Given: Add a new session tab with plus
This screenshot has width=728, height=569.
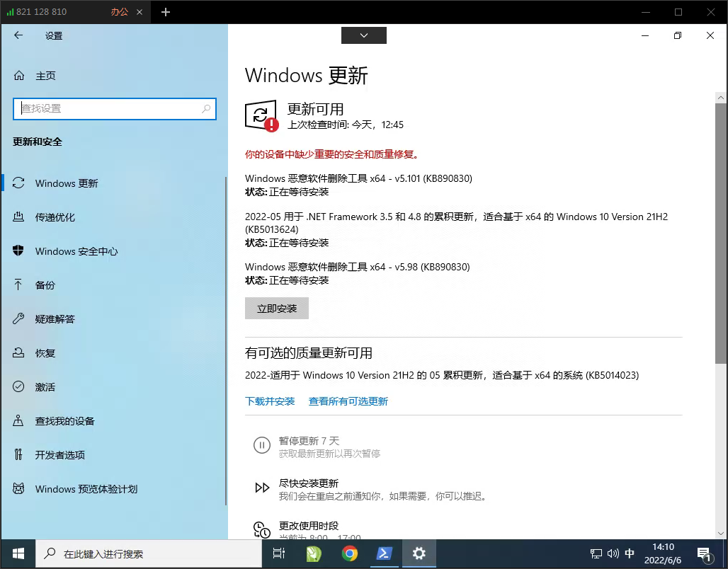Looking at the screenshot, I should click(x=166, y=12).
